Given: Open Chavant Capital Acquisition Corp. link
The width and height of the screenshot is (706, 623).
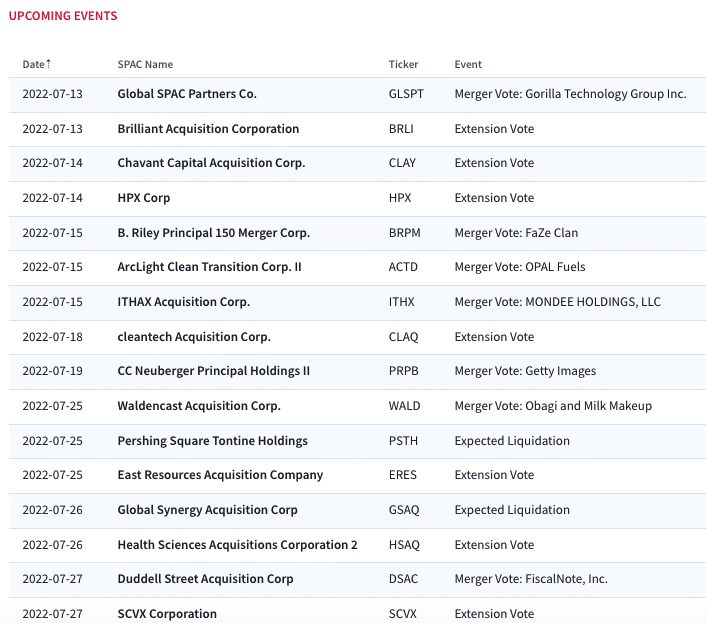Looking at the screenshot, I should pyautogui.click(x=211, y=163).
